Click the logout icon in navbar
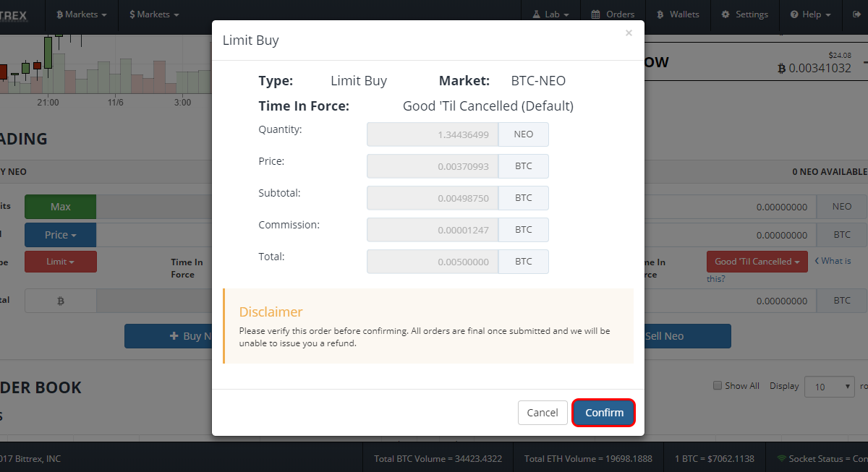The image size is (868, 472). 856,14
